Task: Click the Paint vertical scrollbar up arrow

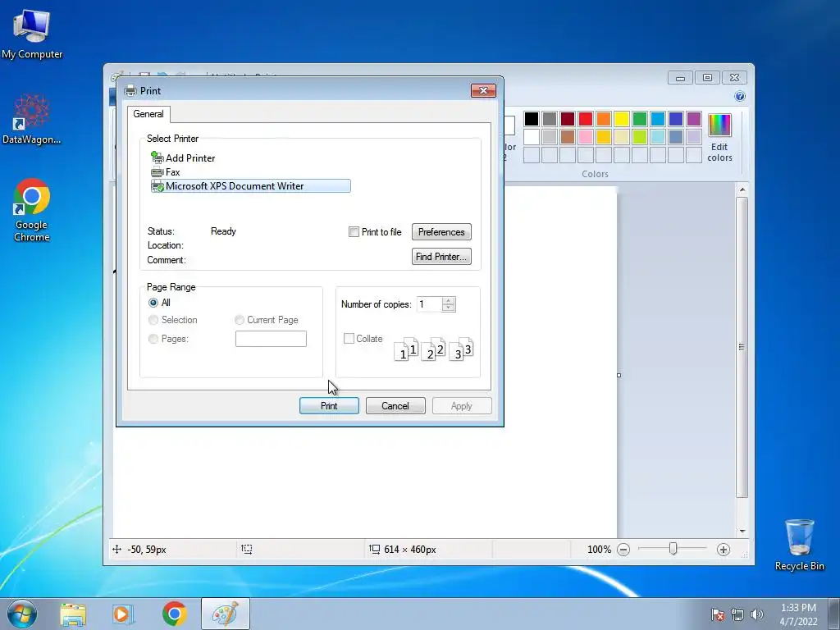Action: click(x=742, y=189)
